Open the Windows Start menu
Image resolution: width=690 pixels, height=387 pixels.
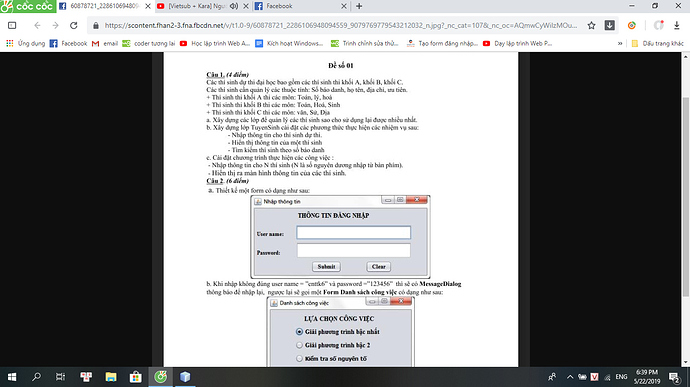pyautogui.click(x=12, y=377)
